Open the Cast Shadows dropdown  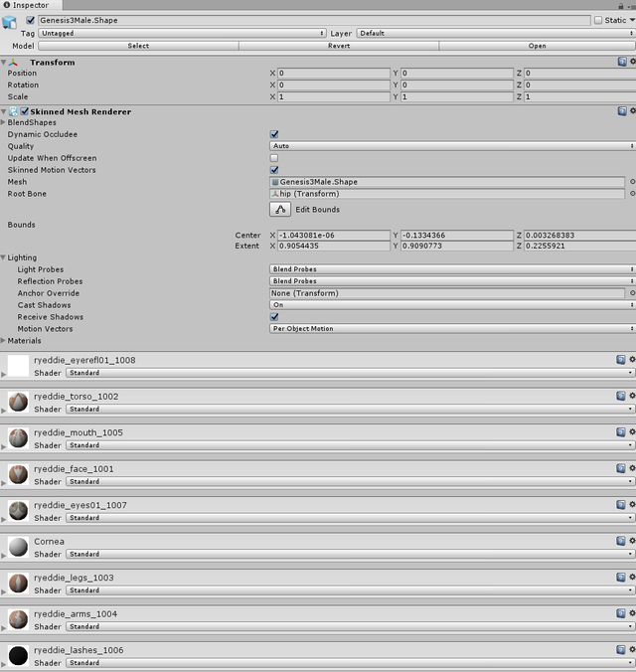[452, 305]
